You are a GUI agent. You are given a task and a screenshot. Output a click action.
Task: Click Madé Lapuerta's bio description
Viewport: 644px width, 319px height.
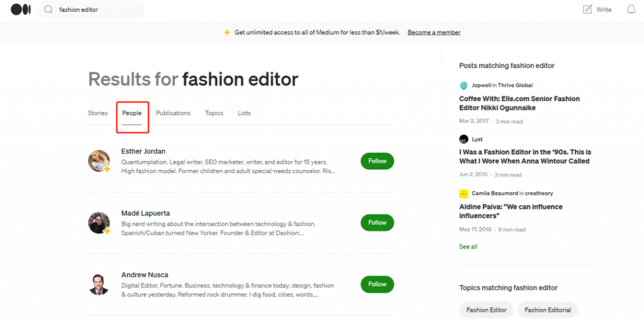(218, 228)
